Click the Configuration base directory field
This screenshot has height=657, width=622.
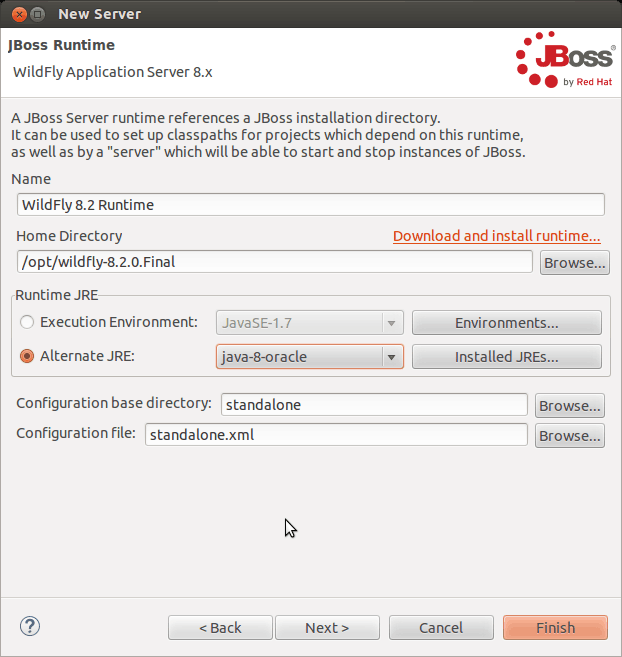pos(374,405)
